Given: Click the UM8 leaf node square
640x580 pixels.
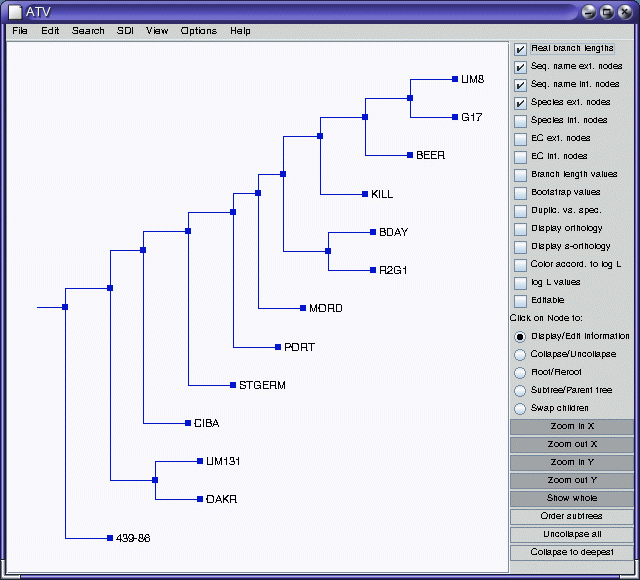Looking at the screenshot, I should coord(453,78).
